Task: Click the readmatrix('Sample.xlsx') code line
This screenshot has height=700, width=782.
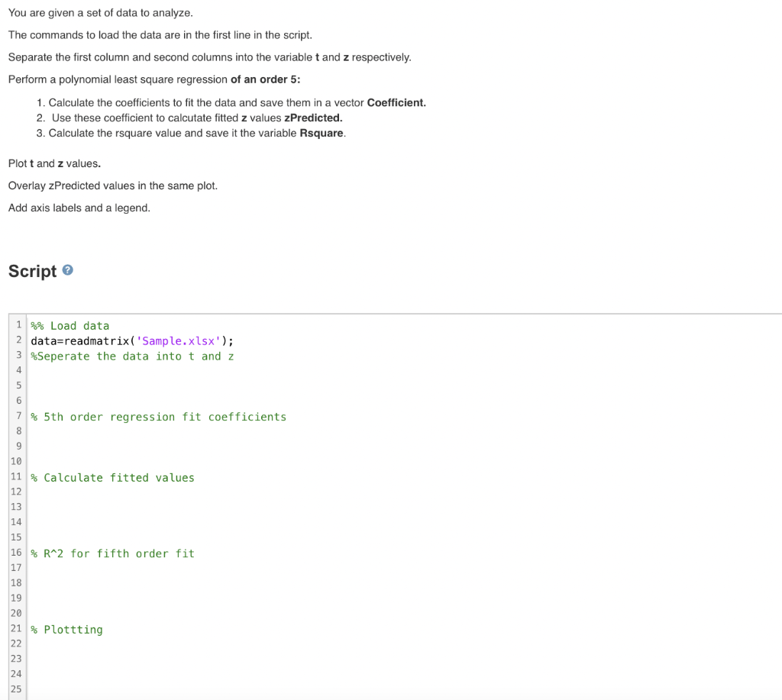Action: pyautogui.click(x=132, y=341)
